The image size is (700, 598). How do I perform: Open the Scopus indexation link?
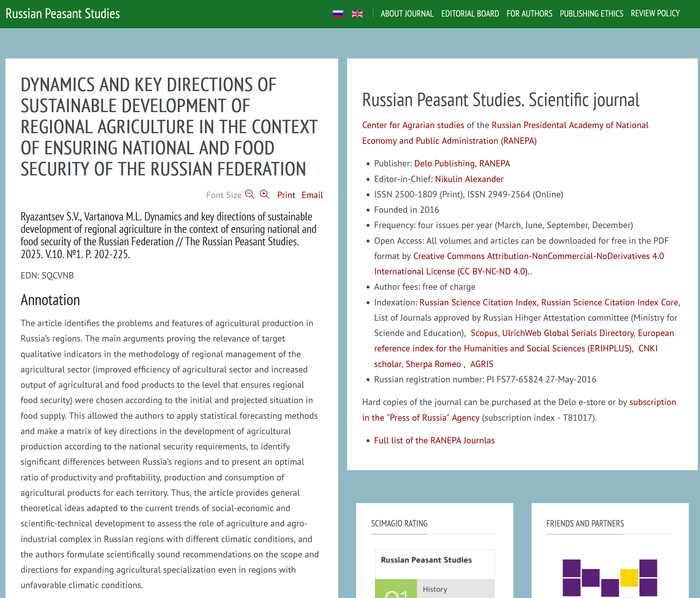[484, 333]
